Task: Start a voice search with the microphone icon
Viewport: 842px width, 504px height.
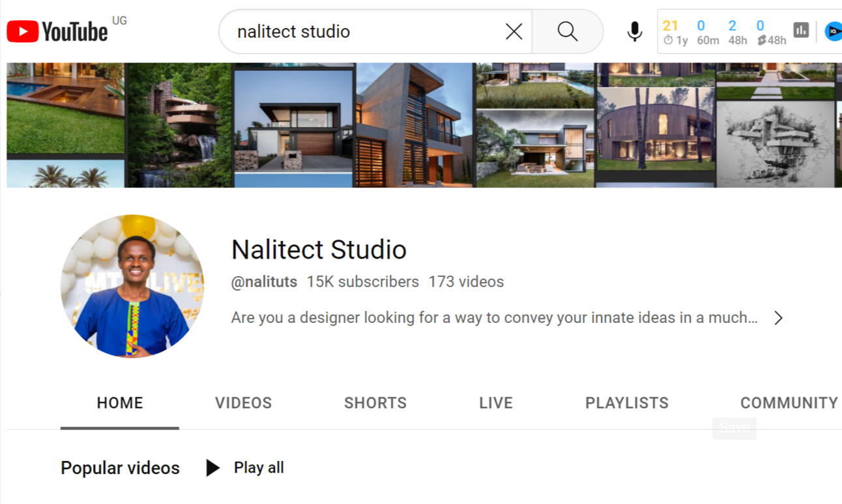Action: coord(633,31)
